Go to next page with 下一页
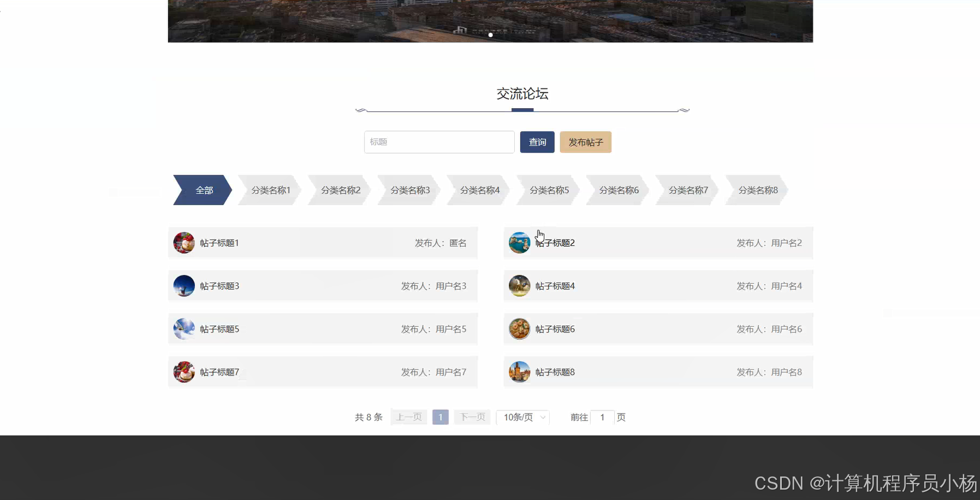 (x=472, y=417)
